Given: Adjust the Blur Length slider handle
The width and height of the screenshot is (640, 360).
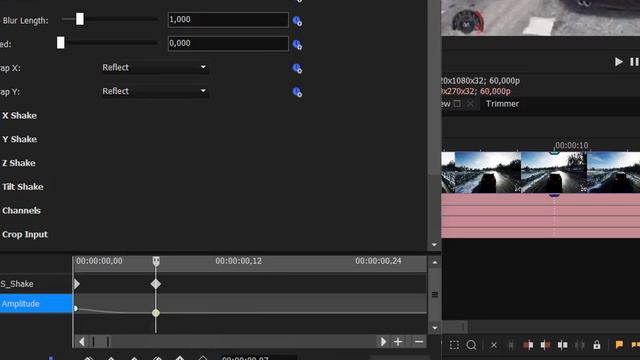Looking at the screenshot, I should (x=80, y=19).
